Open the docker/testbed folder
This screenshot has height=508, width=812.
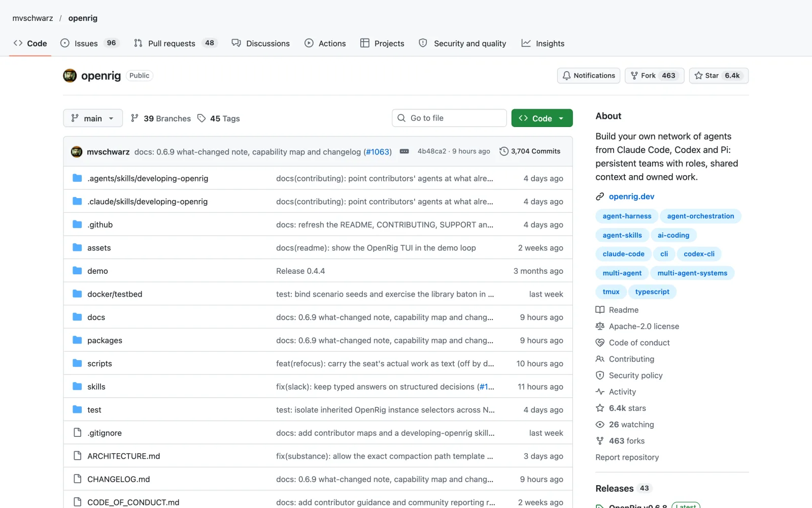point(115,294)
